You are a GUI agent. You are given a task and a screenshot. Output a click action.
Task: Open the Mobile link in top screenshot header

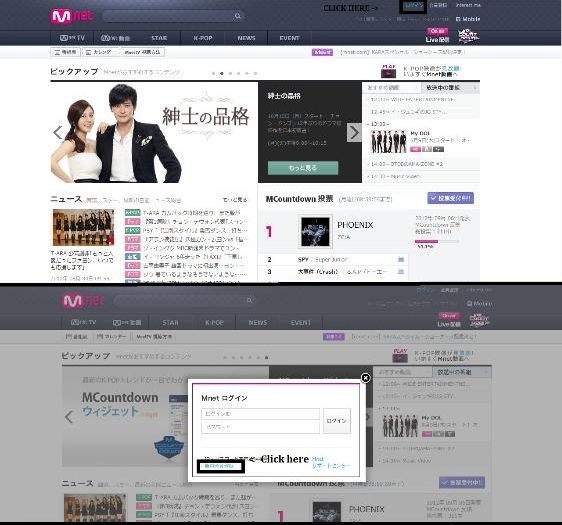pos(468,19)
